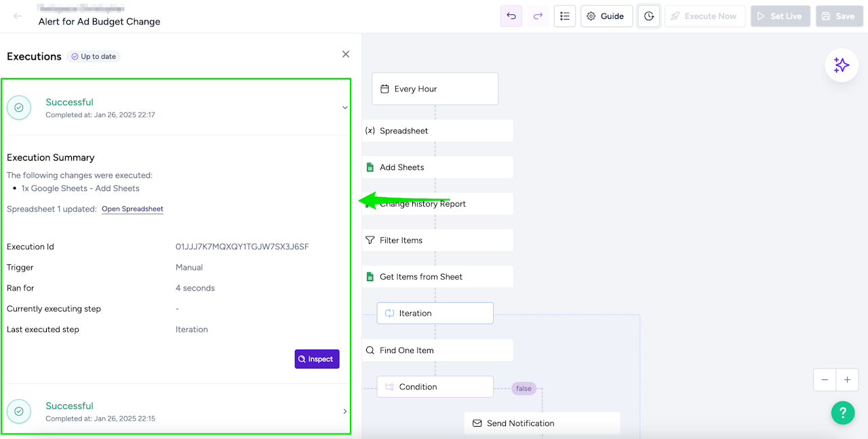Select the Iteration step node

[x=435, y=313]
